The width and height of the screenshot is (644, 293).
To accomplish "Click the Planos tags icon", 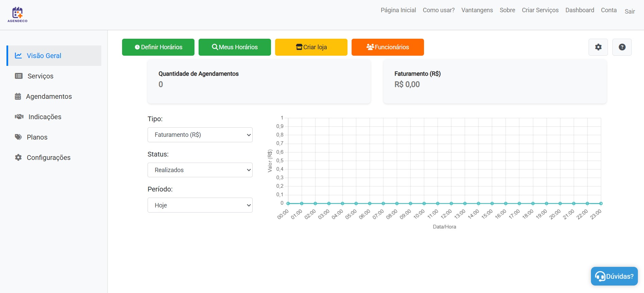I will coord(18,137).
